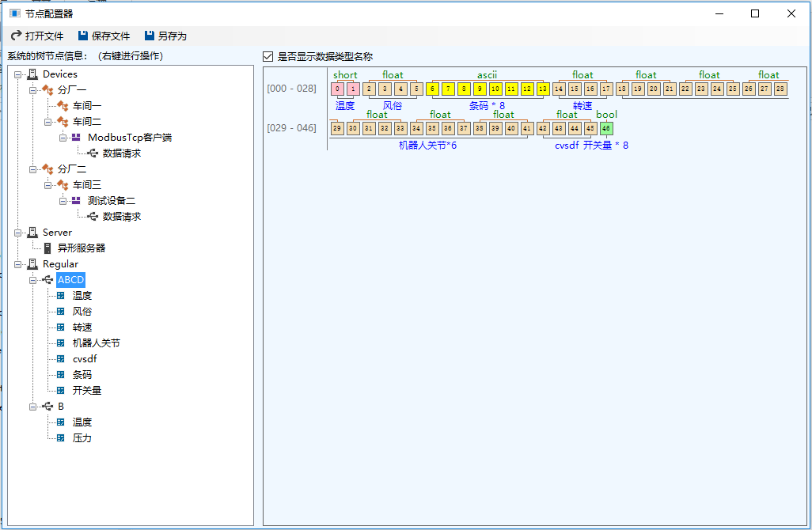
Task: Click byte cell 42 of cvsdf
Action: (543, 128)
